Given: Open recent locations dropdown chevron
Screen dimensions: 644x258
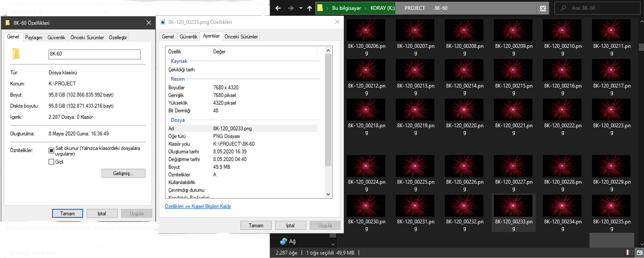Looking at the screenshot, I should 301,8.
